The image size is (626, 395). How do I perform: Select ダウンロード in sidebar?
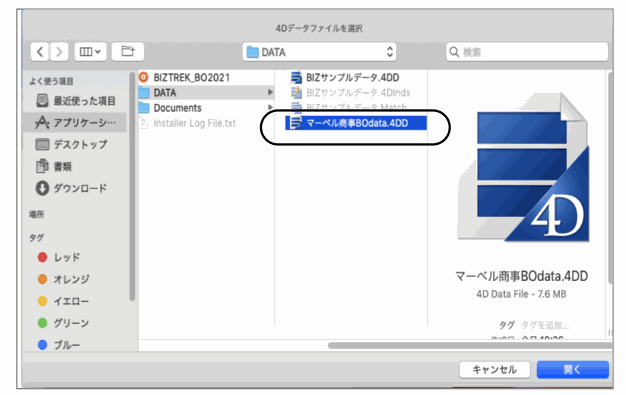click(x=75, y=188)
